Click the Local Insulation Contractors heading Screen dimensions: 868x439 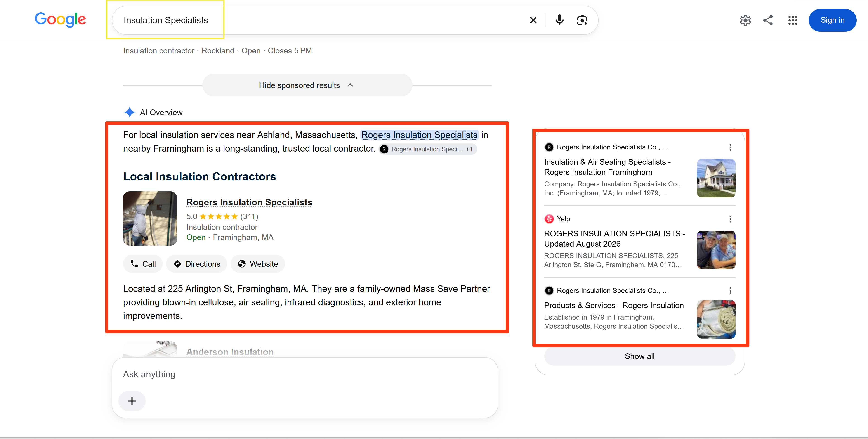[x=199, y=177]
